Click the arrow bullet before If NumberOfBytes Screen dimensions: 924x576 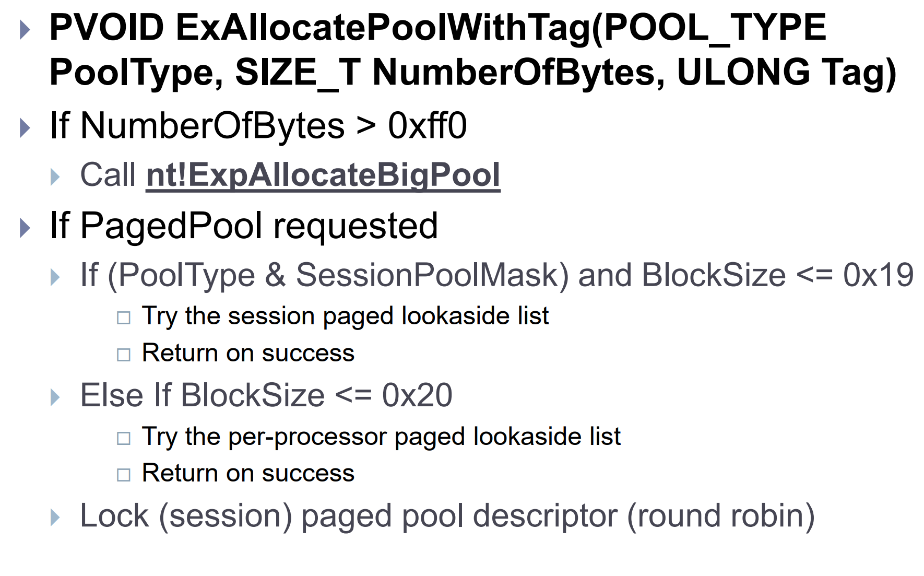25,127
